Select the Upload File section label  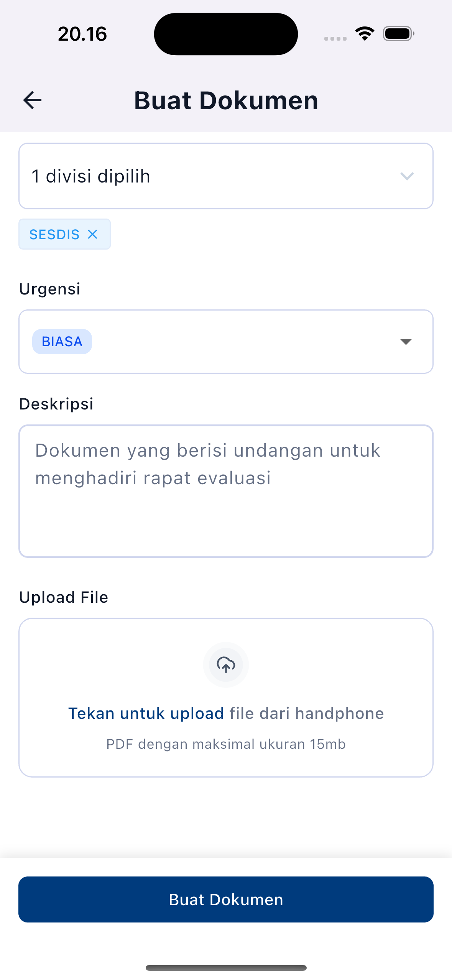point(63,597)
